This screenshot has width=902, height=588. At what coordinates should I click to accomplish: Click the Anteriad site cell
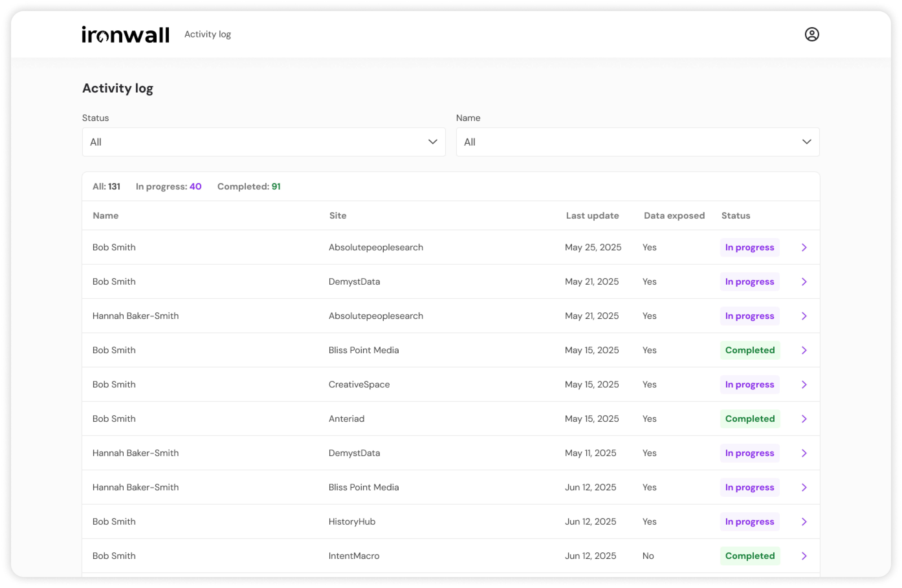point(346,419)
